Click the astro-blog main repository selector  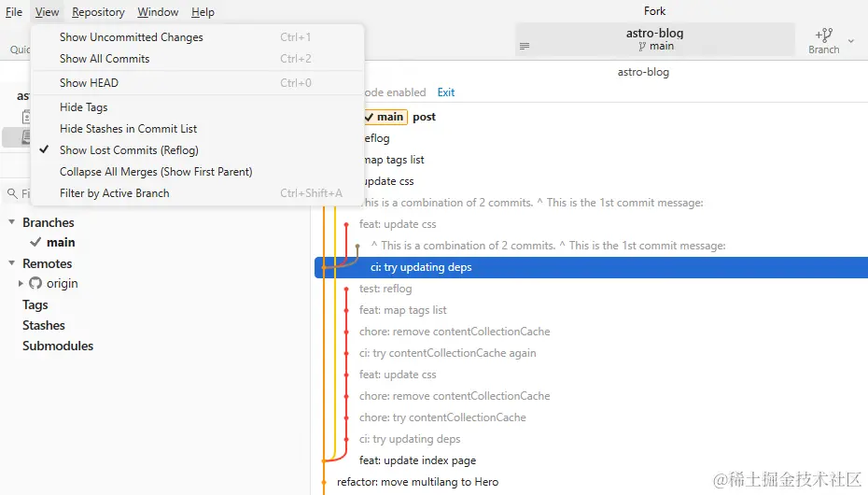click(655, 39)
